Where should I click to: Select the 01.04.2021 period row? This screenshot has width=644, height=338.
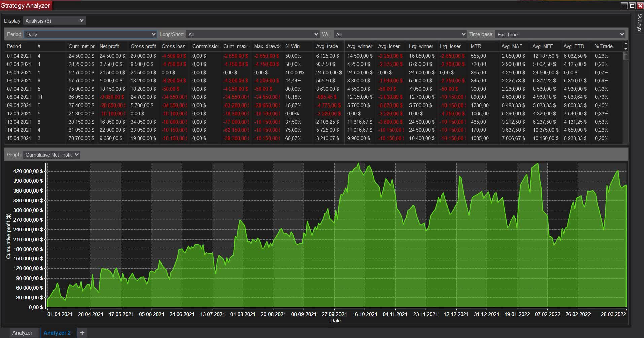(x=314, y=56)
